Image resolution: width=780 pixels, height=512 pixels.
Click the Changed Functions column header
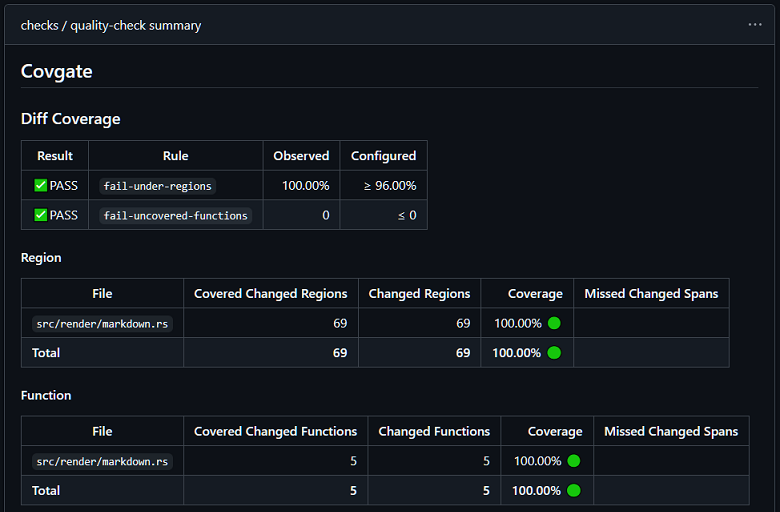coord(434,431)
